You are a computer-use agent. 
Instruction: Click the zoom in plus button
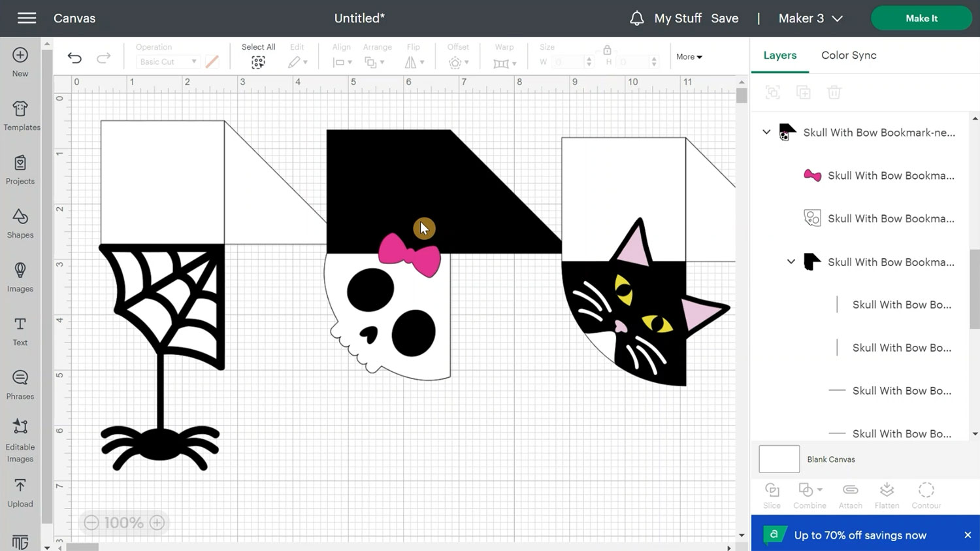(x=157, y=522)
